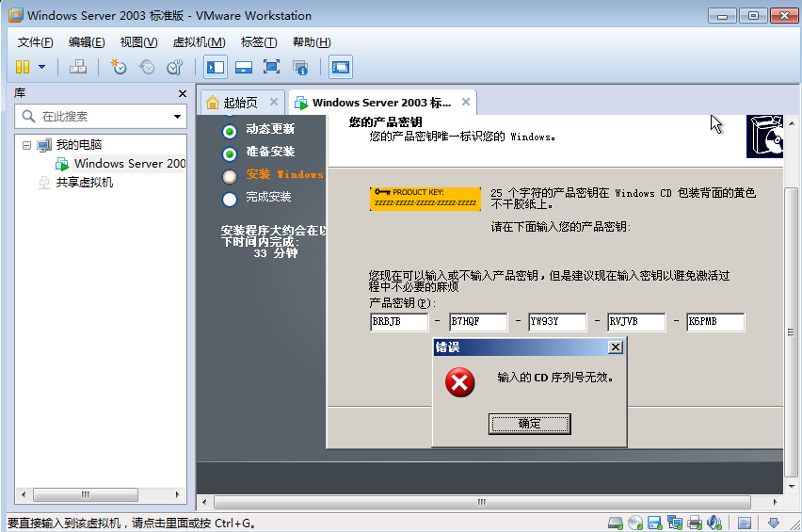Click the second product key field B7HQF
The image size is (802, 532).
[478, 322]
